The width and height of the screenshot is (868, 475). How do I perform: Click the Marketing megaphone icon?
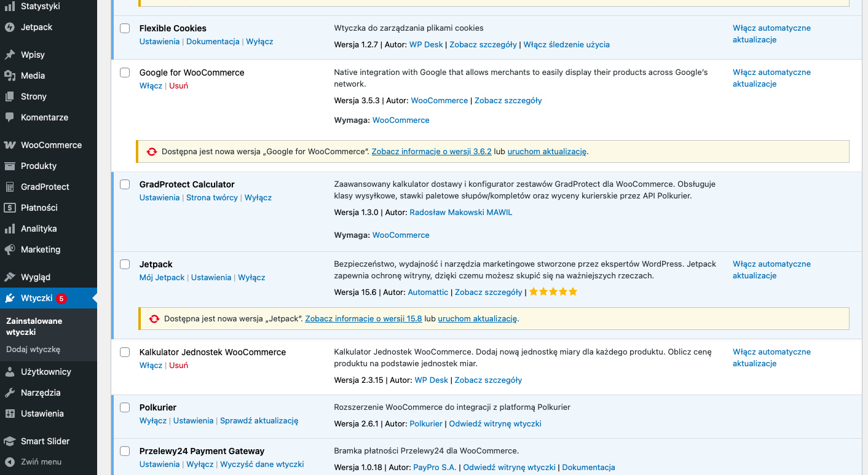tap(10, 249)
